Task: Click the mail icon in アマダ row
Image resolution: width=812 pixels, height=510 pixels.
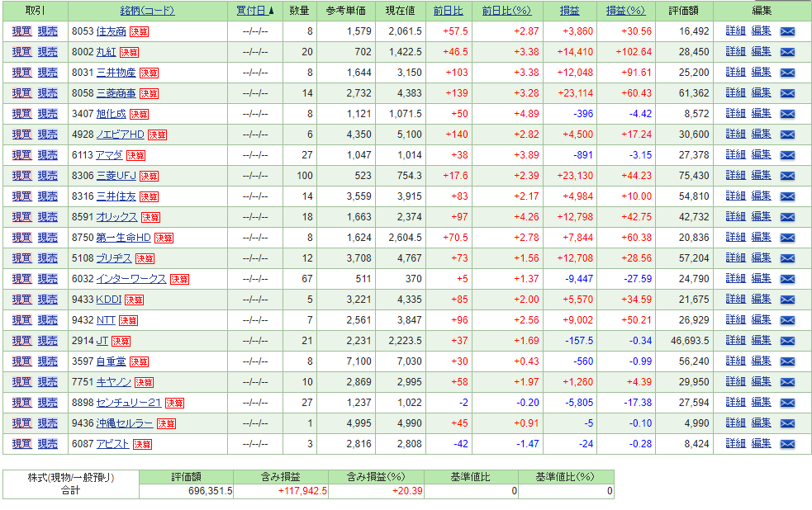Action: tap(787, 155)
